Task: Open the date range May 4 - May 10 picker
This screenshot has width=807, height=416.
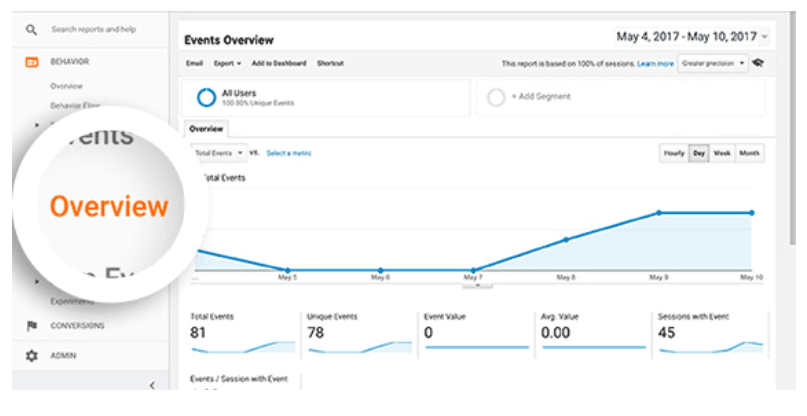Action: click(691, 37)
